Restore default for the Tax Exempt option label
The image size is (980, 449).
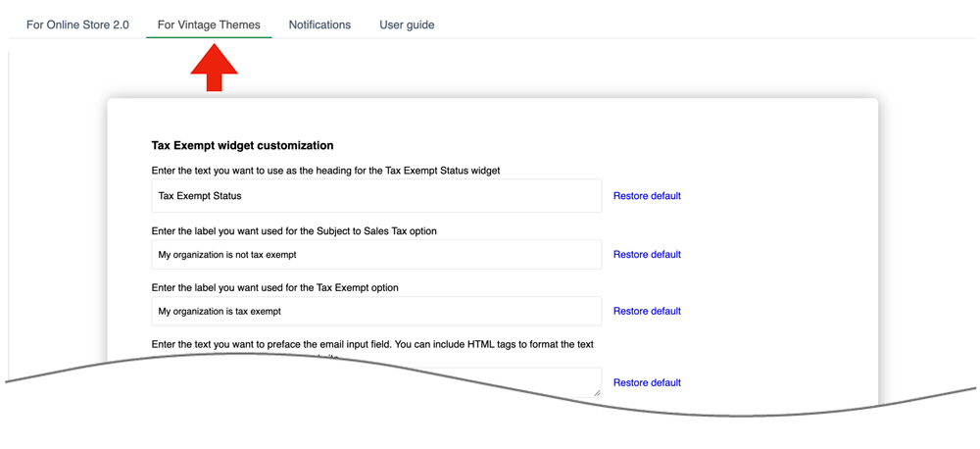pos(647,311)
